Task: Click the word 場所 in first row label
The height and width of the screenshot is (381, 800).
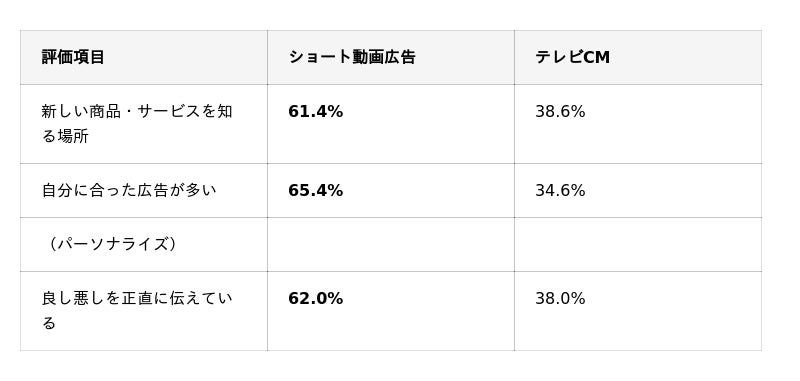Action: (73, 137)
